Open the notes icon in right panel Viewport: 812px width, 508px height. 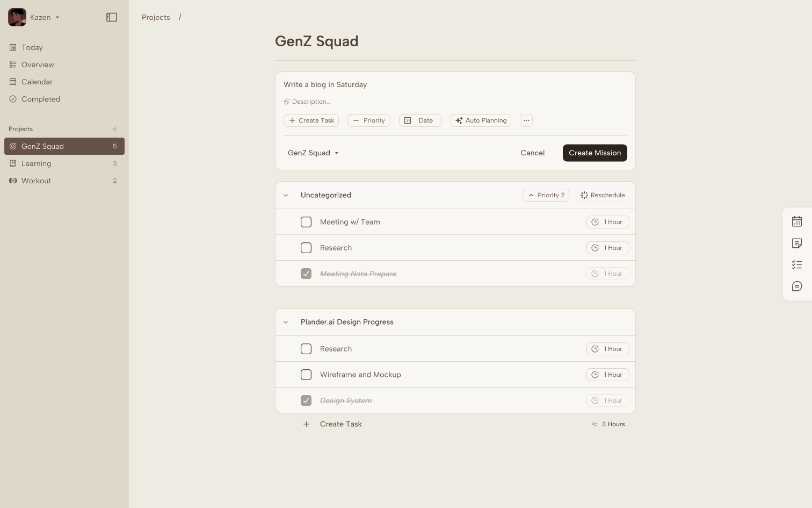tap(797, 244)
